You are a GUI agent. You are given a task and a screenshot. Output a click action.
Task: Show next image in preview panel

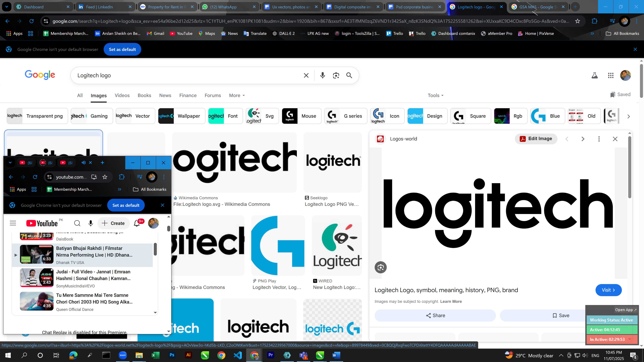pos(583,139)
